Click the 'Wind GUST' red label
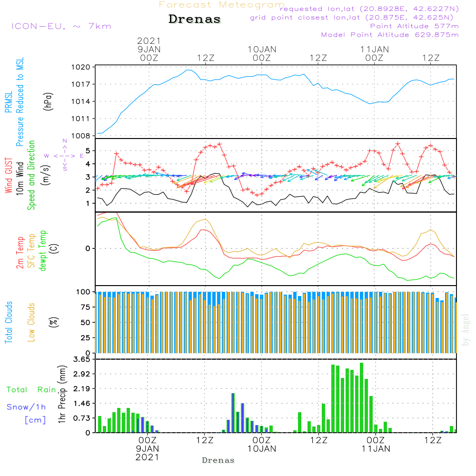The height and width of the screenshot is (476, 476). [x=9, y=175]
